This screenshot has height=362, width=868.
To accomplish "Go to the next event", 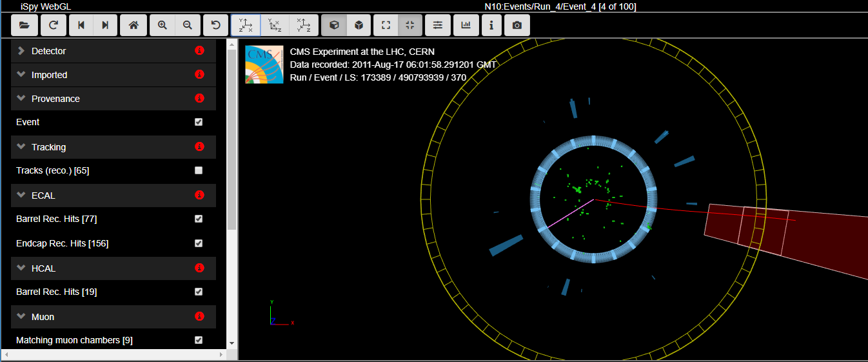I will coord(105,25).
